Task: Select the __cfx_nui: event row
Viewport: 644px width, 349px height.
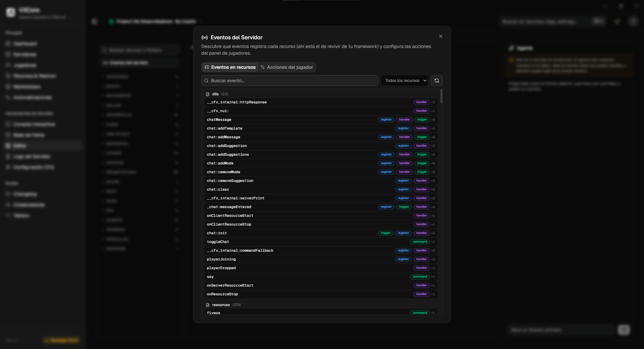Action: pos(321,111)
